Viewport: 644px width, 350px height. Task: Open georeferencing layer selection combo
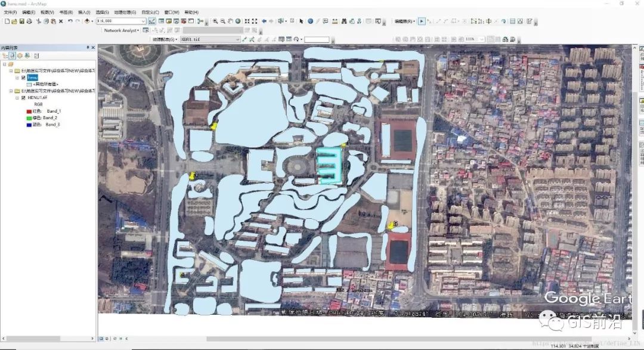click(210, 39)
